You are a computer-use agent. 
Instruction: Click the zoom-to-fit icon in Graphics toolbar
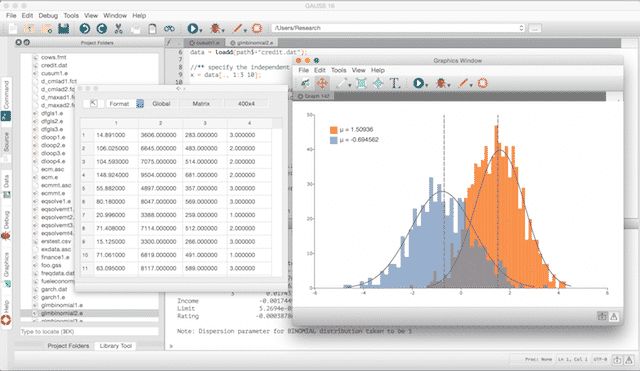[x=361, y=83]
